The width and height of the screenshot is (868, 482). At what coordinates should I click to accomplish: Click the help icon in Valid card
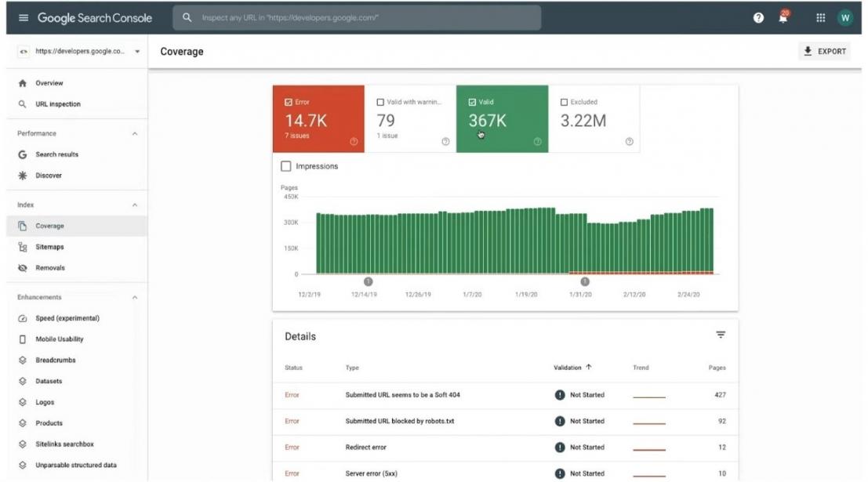(537, 142)
